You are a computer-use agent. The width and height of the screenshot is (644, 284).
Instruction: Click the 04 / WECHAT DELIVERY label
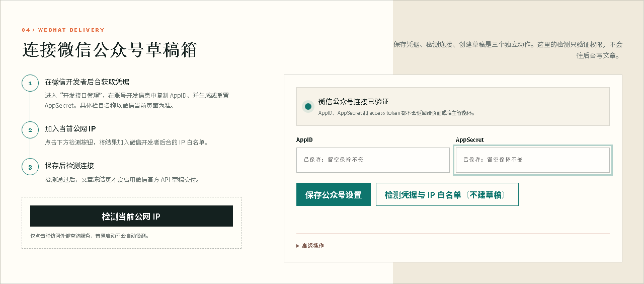tap(63, 30)
